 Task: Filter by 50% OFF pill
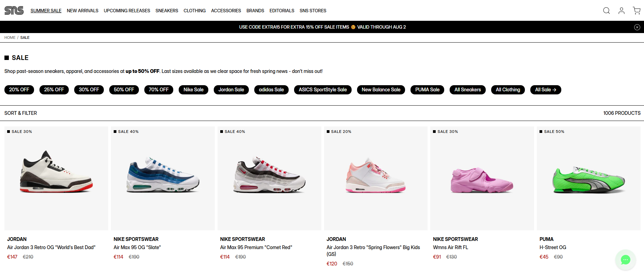pyautogui.click(x=124, y=90)
